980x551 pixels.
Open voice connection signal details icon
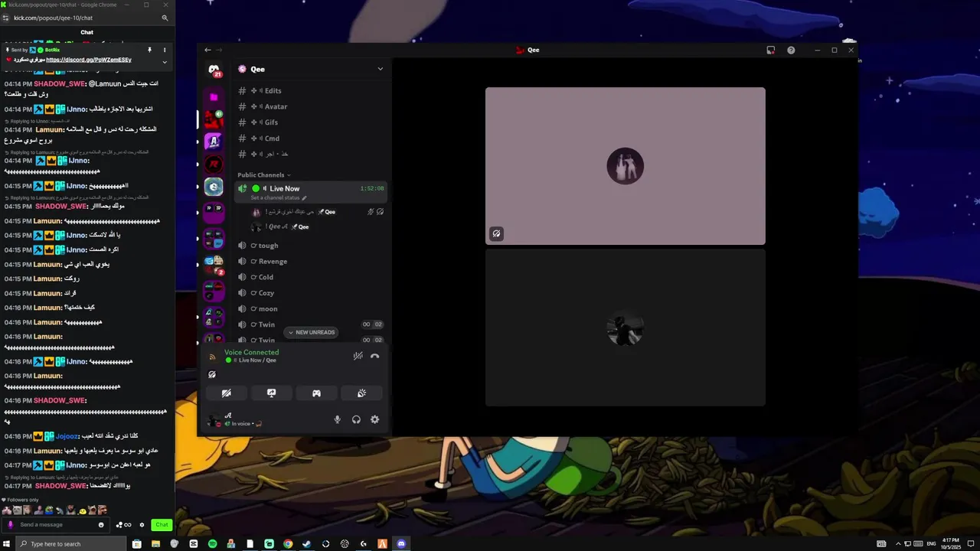click(x=213, y=357)
